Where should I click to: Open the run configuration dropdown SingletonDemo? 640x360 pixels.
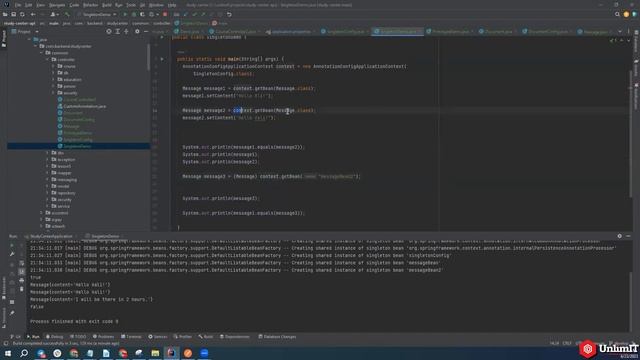97,14
